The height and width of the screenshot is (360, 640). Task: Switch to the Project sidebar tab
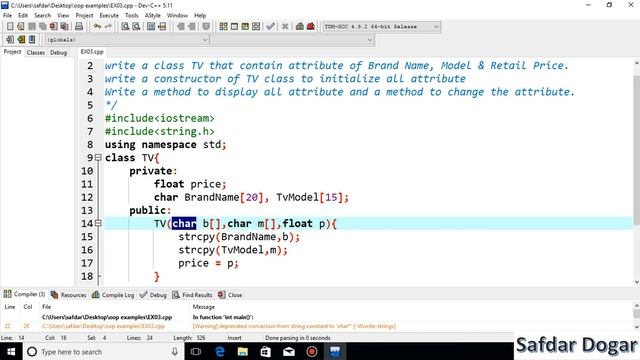point(12,52)
